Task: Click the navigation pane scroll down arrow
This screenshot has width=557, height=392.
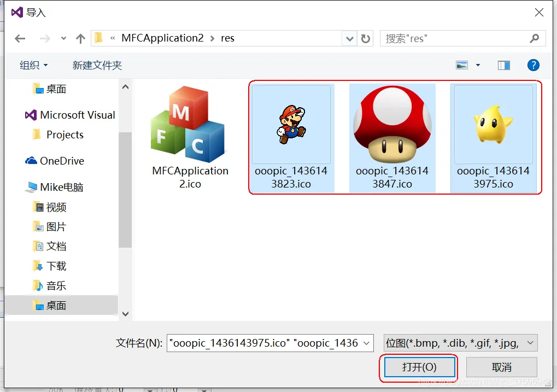Action: click(125, 314)
